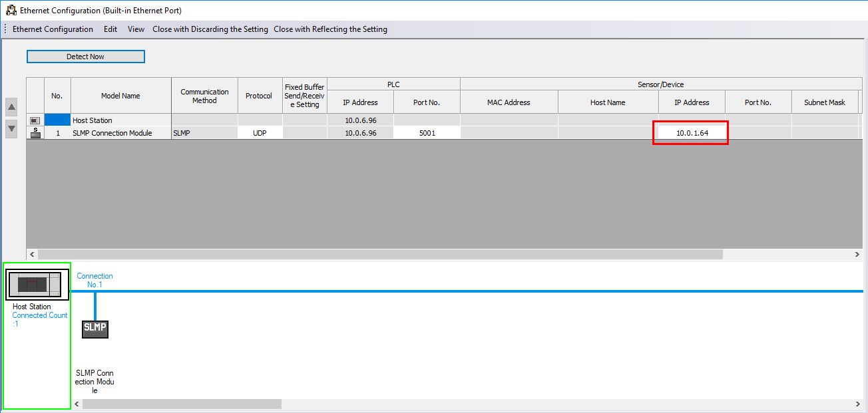Click the PLC port number 5001 cell
The height and width of the screenshot is (413, 868).
(427, 133)
